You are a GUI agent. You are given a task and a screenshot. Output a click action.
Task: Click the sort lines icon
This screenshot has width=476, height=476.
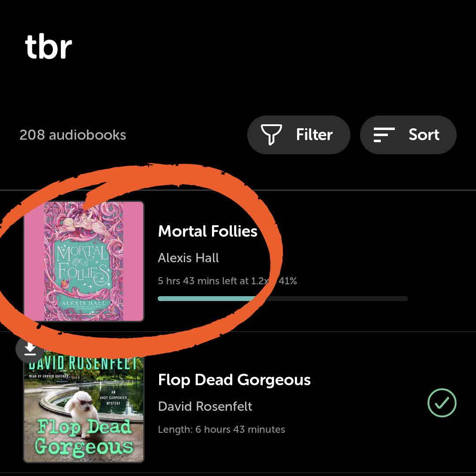pos(384,135)
